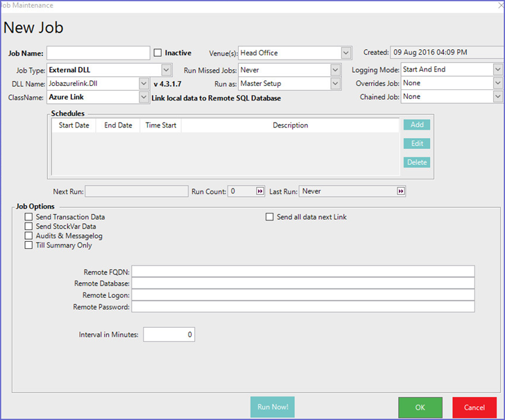Click the Job Options group label
505x420 pixels.
(35, 207)
